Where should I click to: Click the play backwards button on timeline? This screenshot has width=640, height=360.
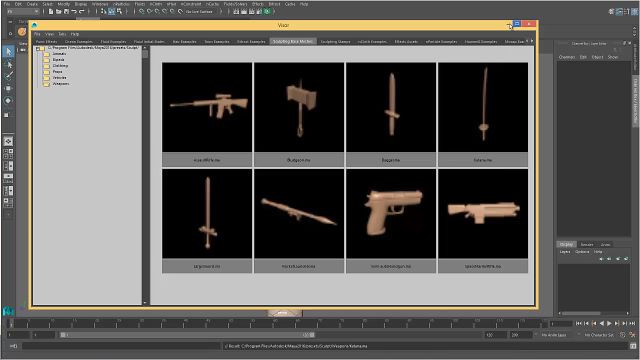coord(602,323)
